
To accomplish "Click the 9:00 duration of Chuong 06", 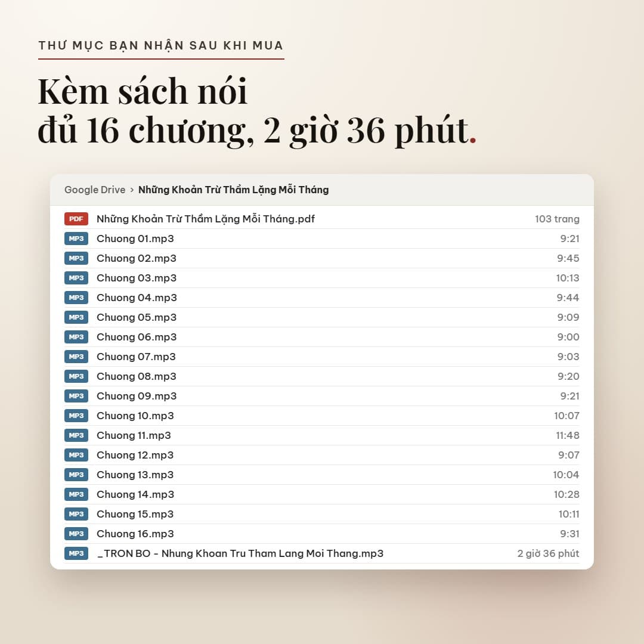I will 568,338.
